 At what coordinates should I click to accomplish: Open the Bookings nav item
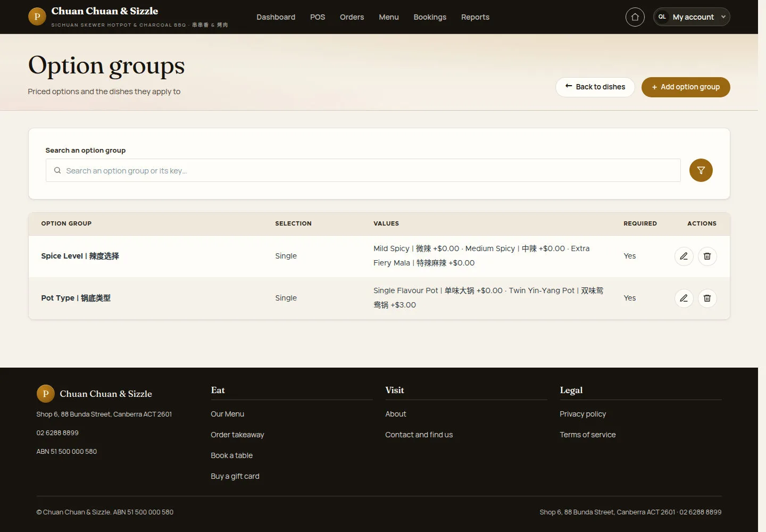pos(430,17)
